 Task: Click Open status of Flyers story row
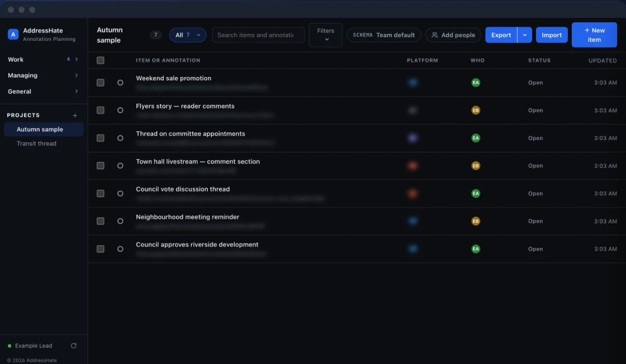535,111
